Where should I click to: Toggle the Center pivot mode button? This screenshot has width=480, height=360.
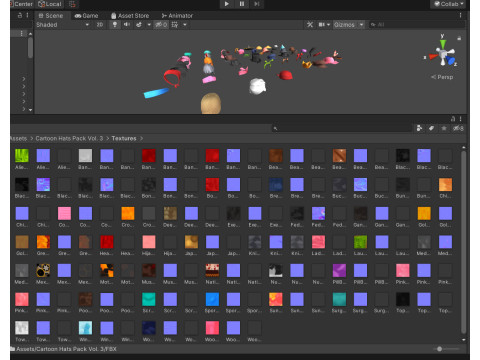(x=22, y=4)
